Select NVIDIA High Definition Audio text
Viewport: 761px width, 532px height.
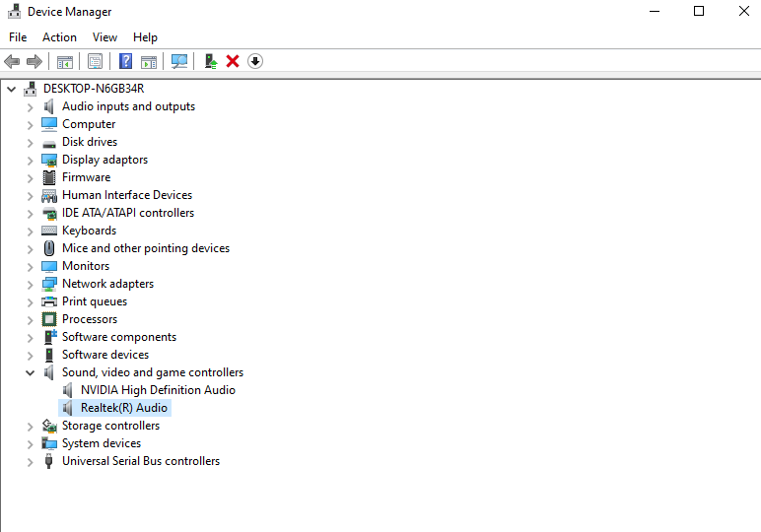(158, 390)
